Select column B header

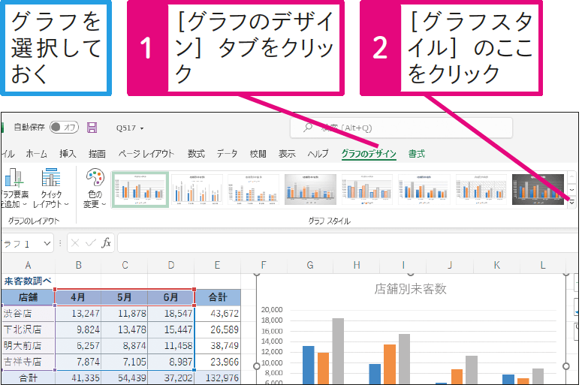click(x=78, y=266)
